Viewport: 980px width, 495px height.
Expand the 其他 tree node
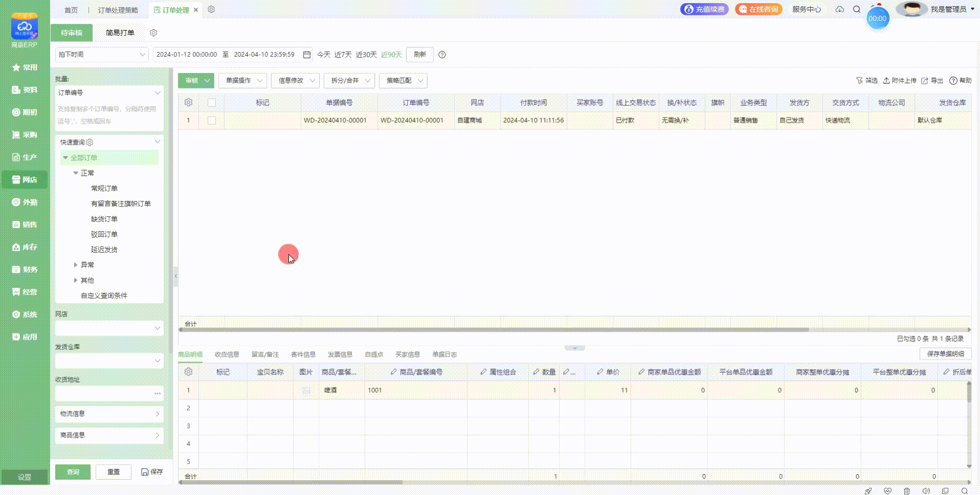[x=76, y=280]
